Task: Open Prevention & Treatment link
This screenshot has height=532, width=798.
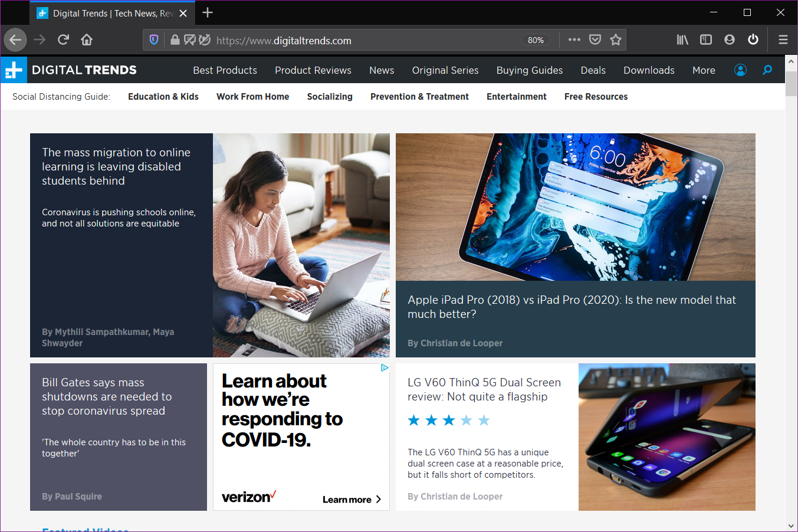Action: pyautogui.click(x=419, y=97)
